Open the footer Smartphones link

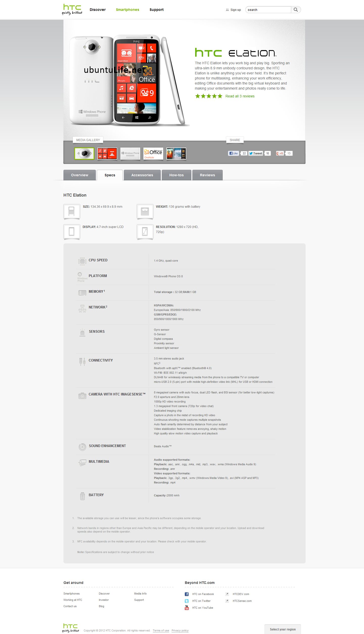coord(72,594)
